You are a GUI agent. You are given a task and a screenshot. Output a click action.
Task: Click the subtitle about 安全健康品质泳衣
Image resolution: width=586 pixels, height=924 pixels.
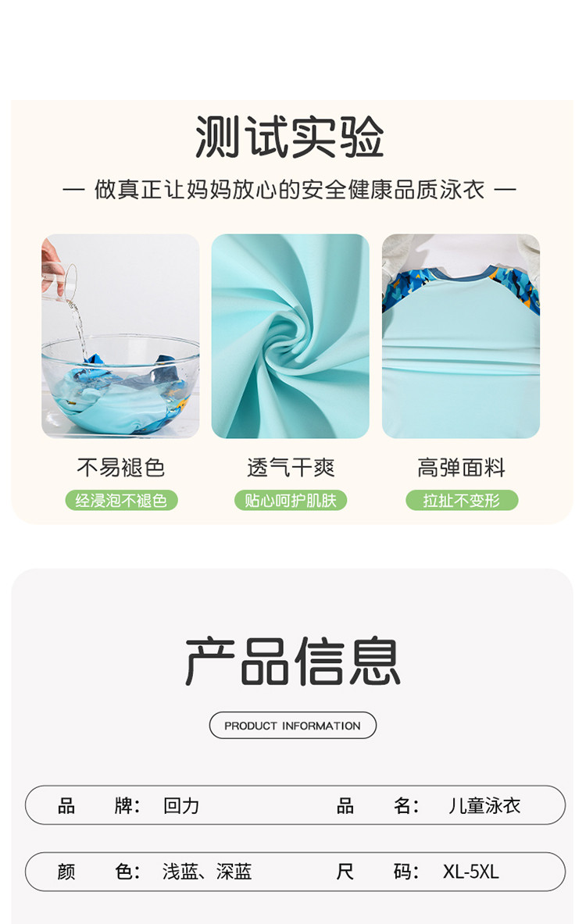(289, 190)
